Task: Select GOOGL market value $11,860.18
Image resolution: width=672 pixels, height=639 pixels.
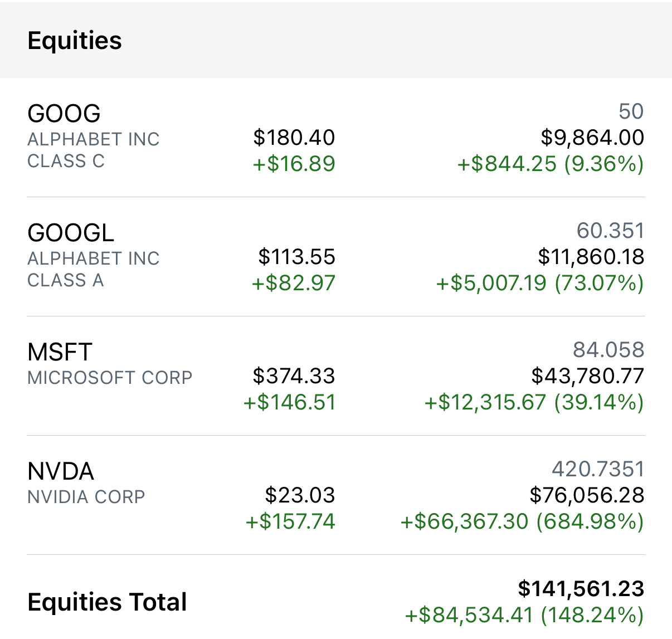Action: tap(591, 257)
